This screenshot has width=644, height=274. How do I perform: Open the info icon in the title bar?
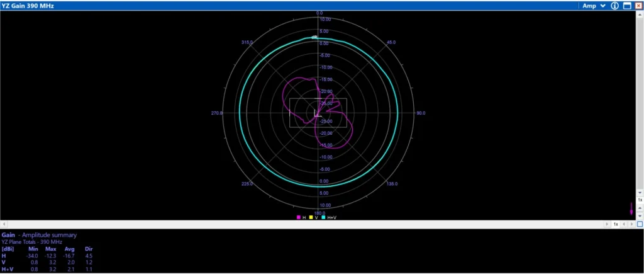click(x=614, y=6)
